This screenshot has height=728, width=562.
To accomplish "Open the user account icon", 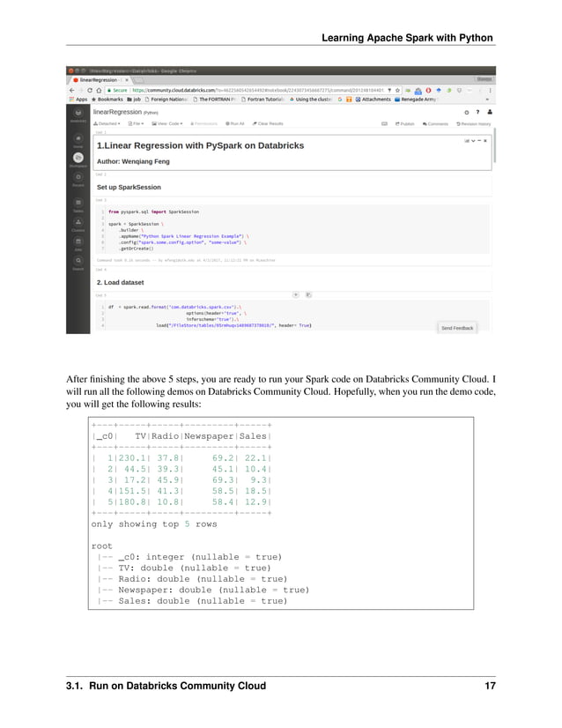I will 490,112.
